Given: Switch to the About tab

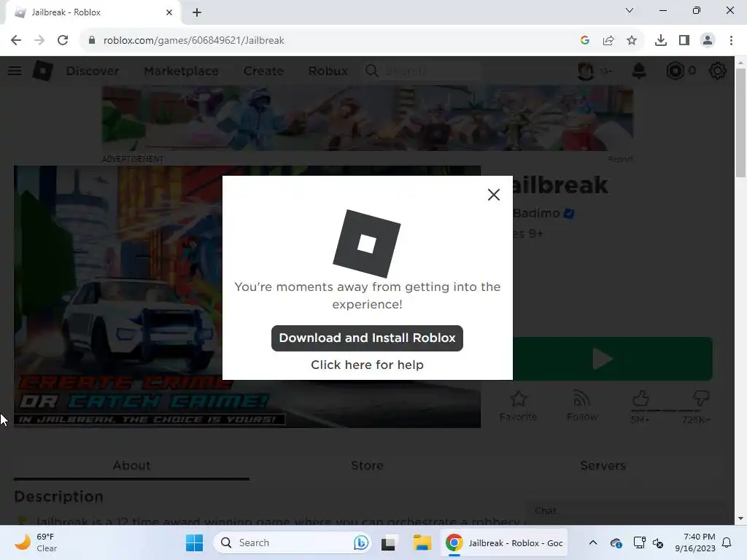Looking at the screenshot, I should pos(131,465).
